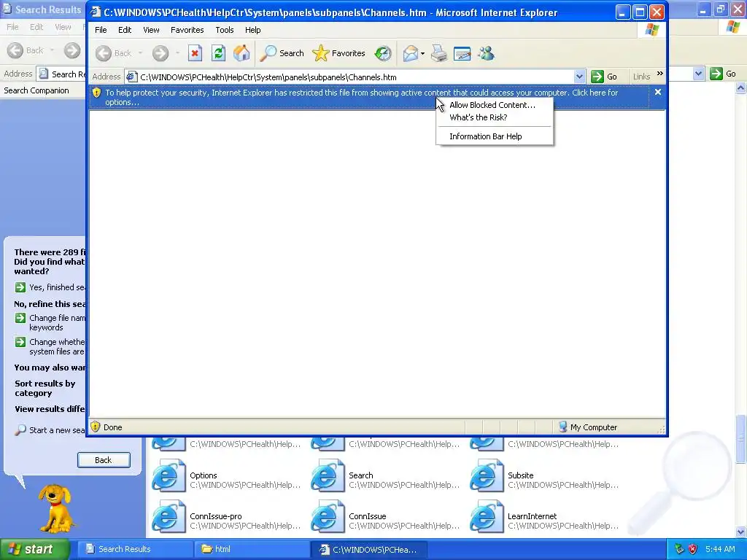747x560 pixels.
Task: Click Sort results by category link
Action: pyautogui.click(x=44, y=388)
